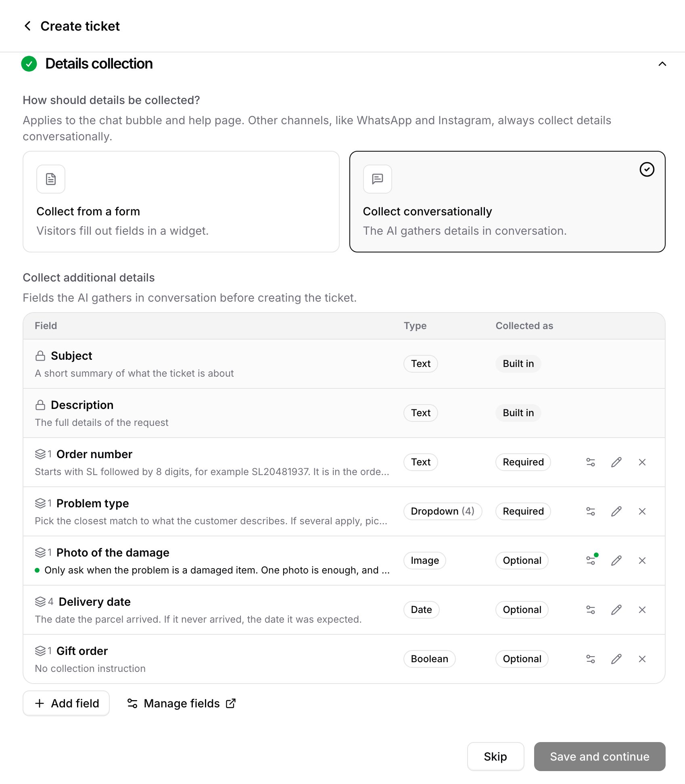Edit the Order number field
Screen dimensions: 685x784
coord(616,462)
